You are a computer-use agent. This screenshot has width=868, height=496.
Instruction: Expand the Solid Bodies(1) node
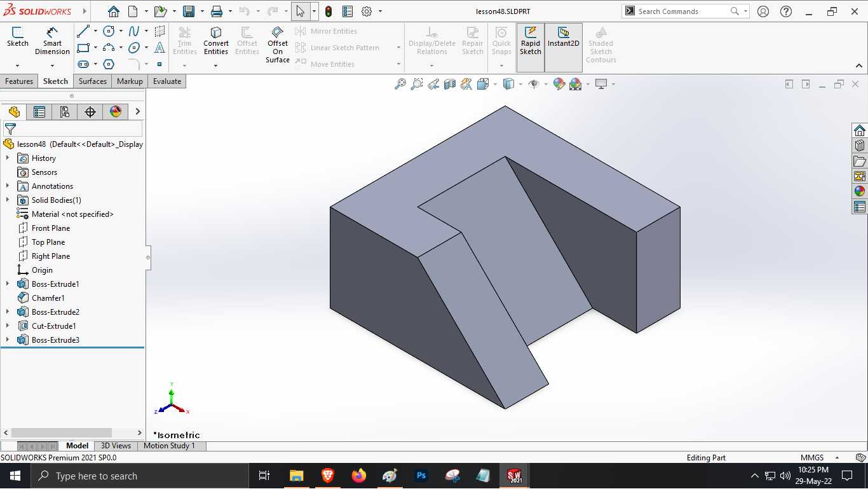[x=8, y=200]
